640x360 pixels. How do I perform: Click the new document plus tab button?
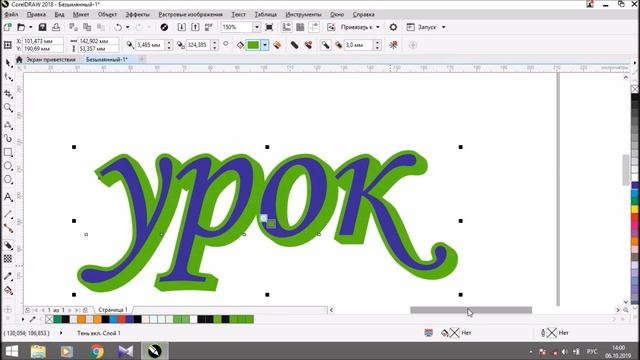coord(142,60)
